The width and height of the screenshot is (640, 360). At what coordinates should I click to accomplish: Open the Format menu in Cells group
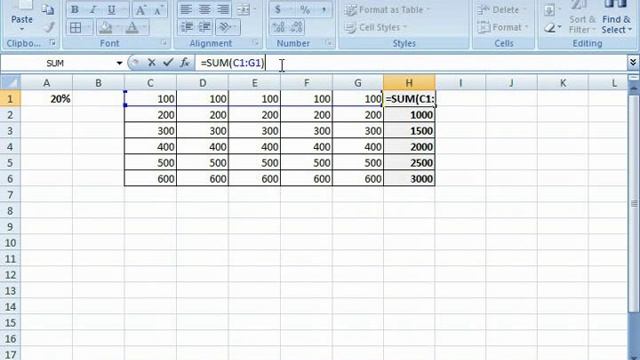click(x=502, y=27)
